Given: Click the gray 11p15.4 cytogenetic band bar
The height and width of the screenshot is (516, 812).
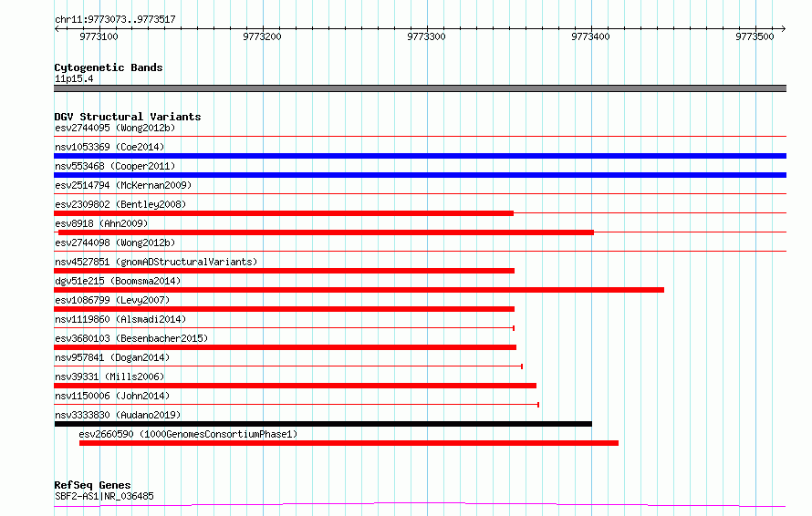Looking at the screenshot, I should pos(420,88).
